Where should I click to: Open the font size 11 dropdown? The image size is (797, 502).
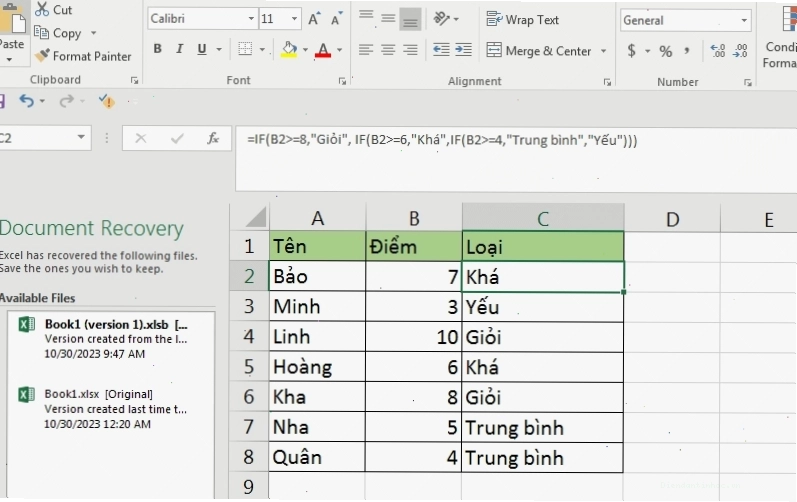[294, 19]
